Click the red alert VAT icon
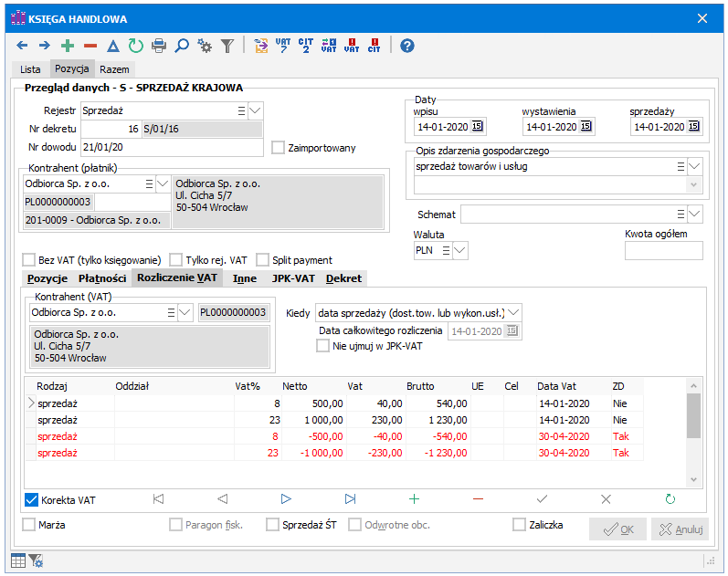Image resolution: width=728 pixels, height=576 pixels. (x=352, y=46)
